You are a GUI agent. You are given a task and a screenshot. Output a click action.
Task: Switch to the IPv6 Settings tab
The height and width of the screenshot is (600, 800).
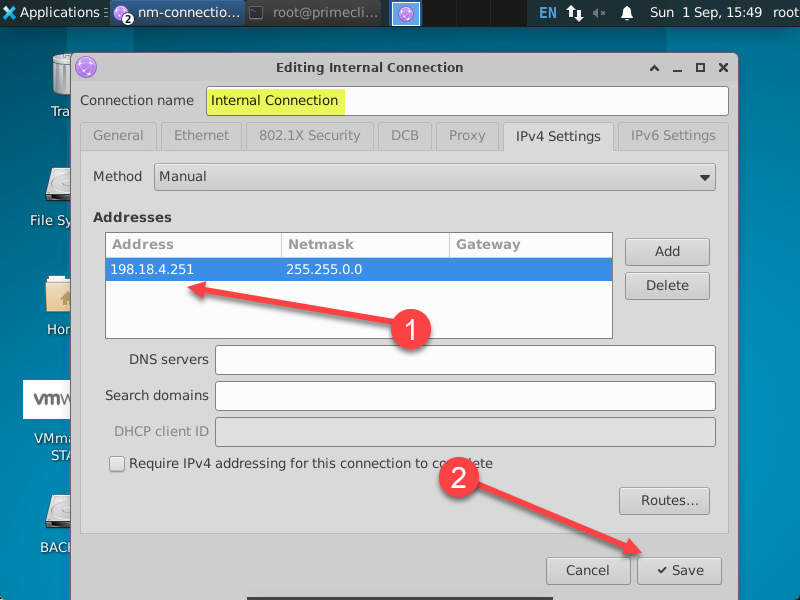click(673, 136)
